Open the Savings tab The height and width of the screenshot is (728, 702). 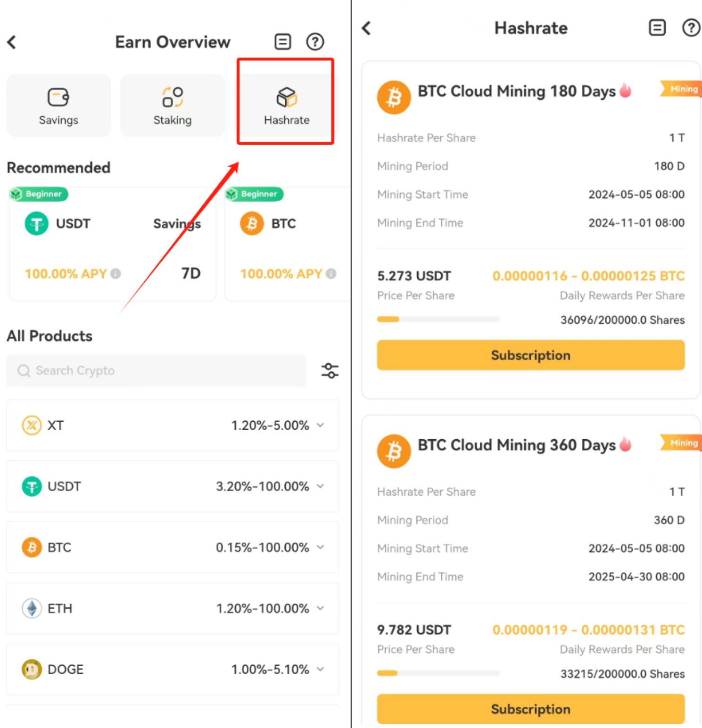pyautogui.click(x=58, y=106)
